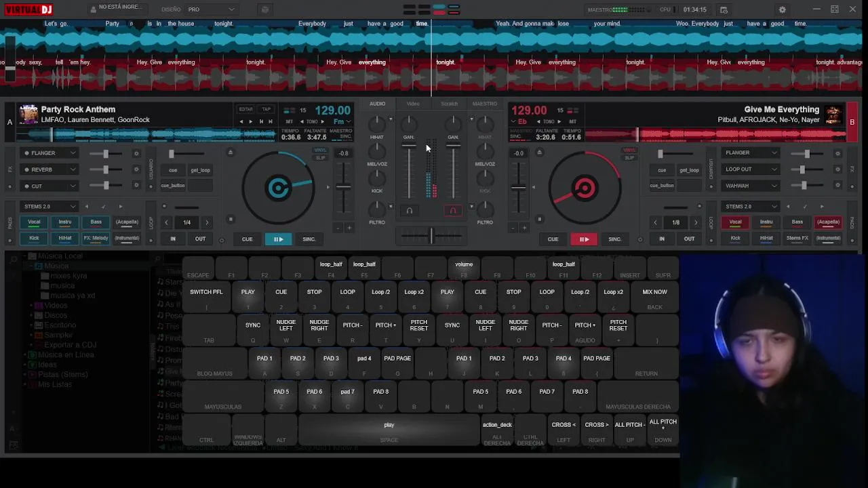Click the TAP button on deck A
Image resolution: width=868 pixels, height=488 pixels.
point(267,109)
